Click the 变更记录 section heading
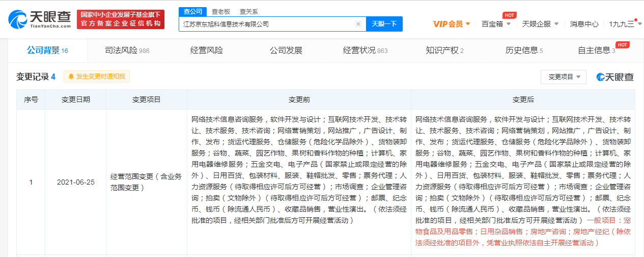644x257 pixels. tap(36, 76)
